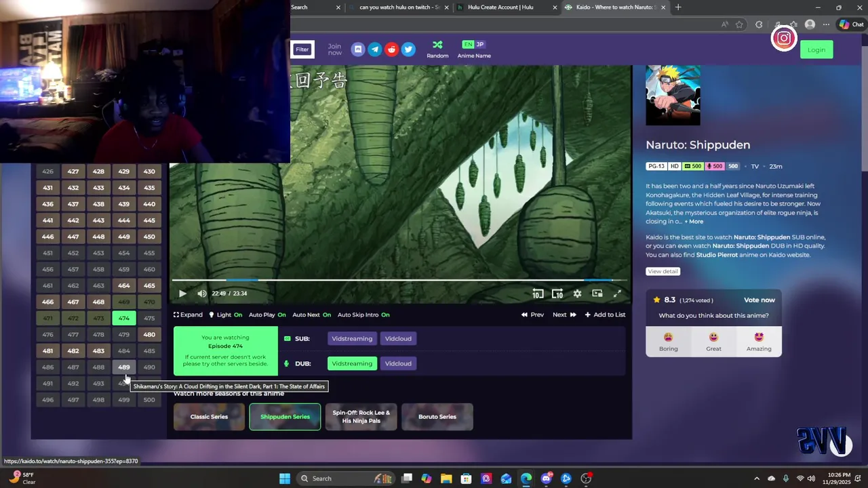Open the video player settings gear
The height and width of the screenshot is (488, 868).
tap(577, 293)
